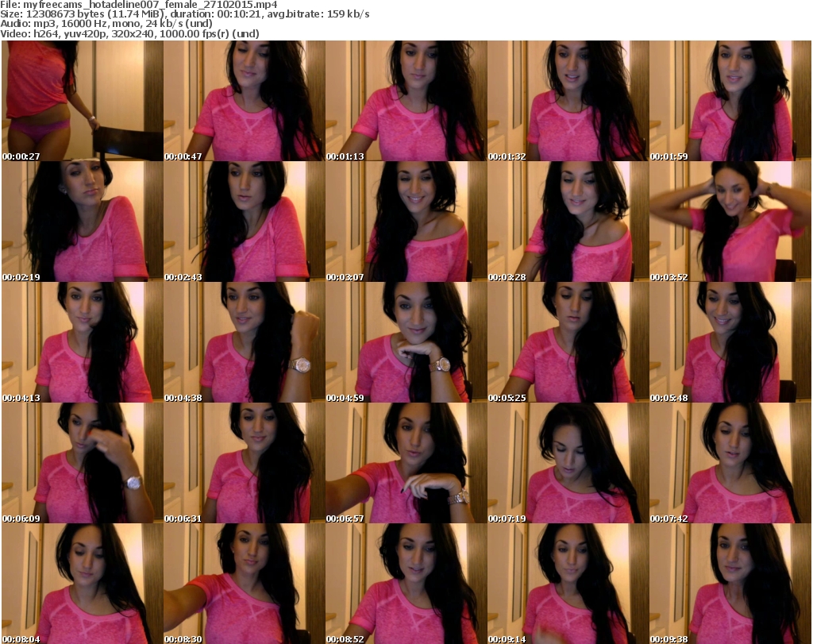The image size is (813, 644).
Task: Click the Size and duration header line
Action: [x=185, y=14]
